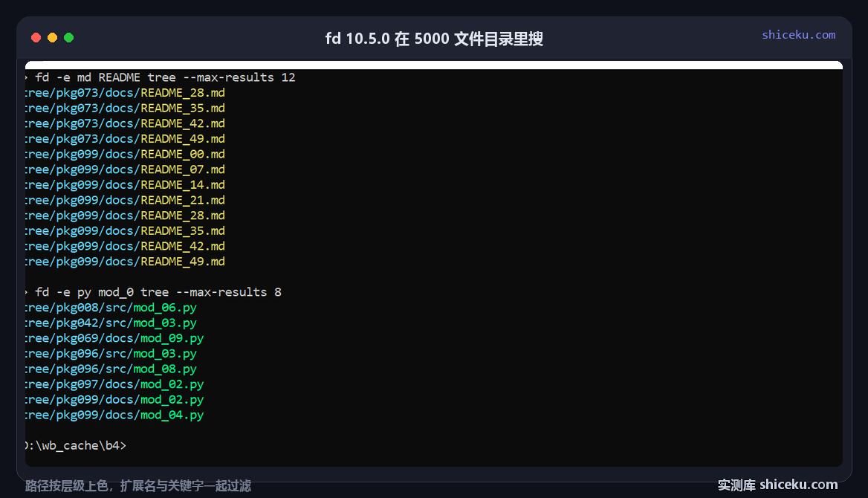Select the command 'fd -e md README tree --max-results 12'

(165, 77)
